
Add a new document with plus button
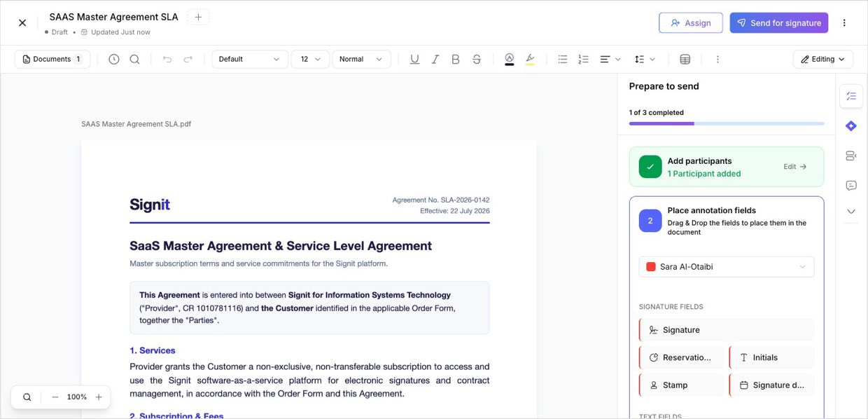(x=198, y=17)
